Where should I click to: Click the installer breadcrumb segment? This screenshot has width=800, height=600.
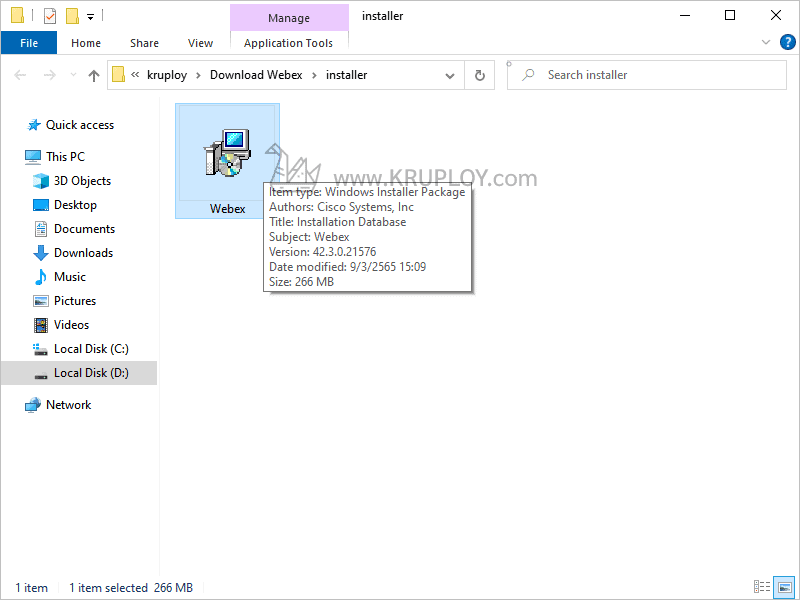pos(346,75)
